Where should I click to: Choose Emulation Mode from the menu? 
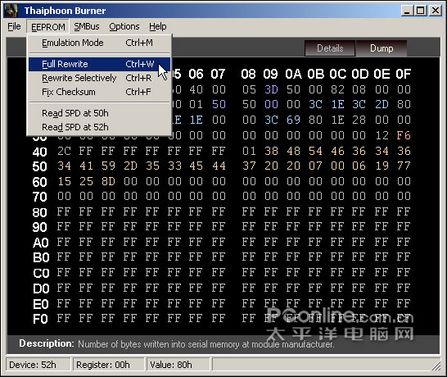click(x=99, y=43)
